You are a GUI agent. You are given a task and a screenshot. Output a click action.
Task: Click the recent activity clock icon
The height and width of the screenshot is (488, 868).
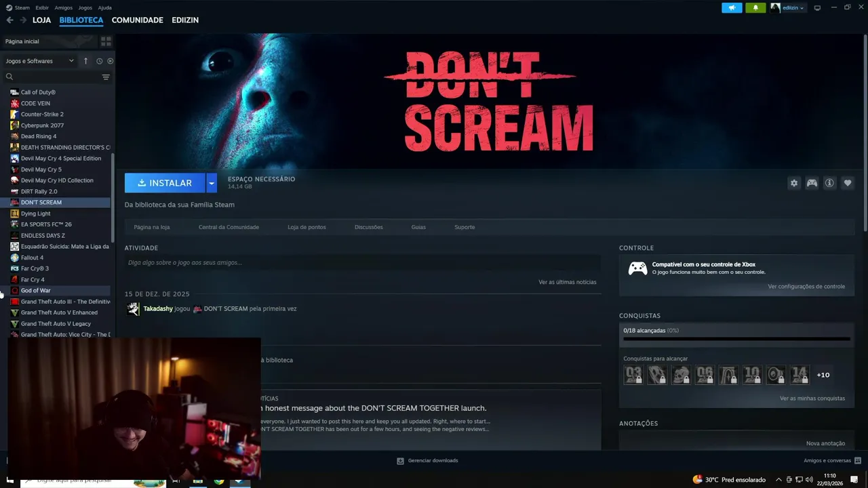tap(99, 61)
